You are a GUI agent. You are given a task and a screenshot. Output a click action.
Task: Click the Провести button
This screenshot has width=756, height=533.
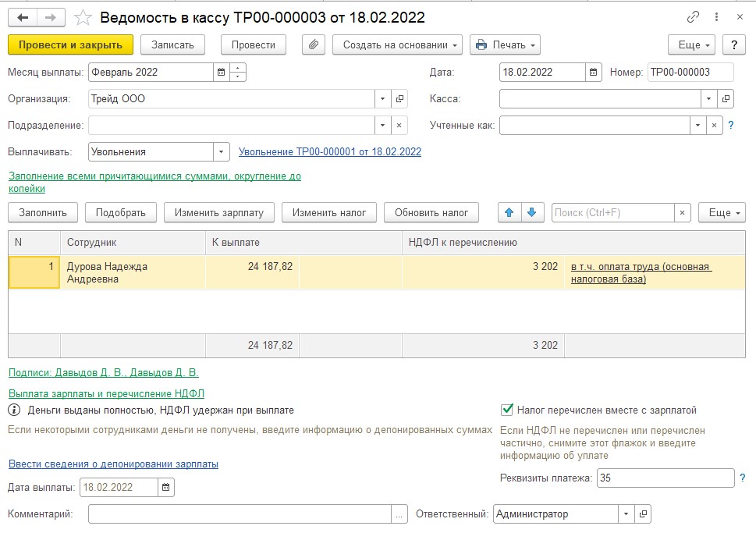(x=253, y=44)
